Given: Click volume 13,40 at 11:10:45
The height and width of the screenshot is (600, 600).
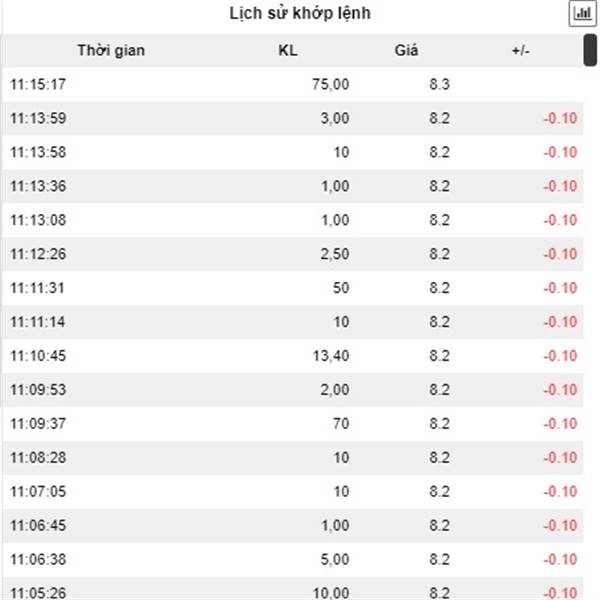Looking at the screenshot, I should [331, 356].
